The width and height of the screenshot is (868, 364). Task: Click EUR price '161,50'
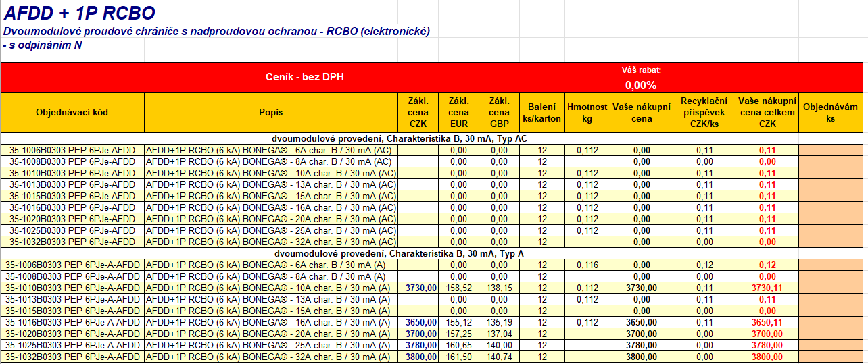458,357
